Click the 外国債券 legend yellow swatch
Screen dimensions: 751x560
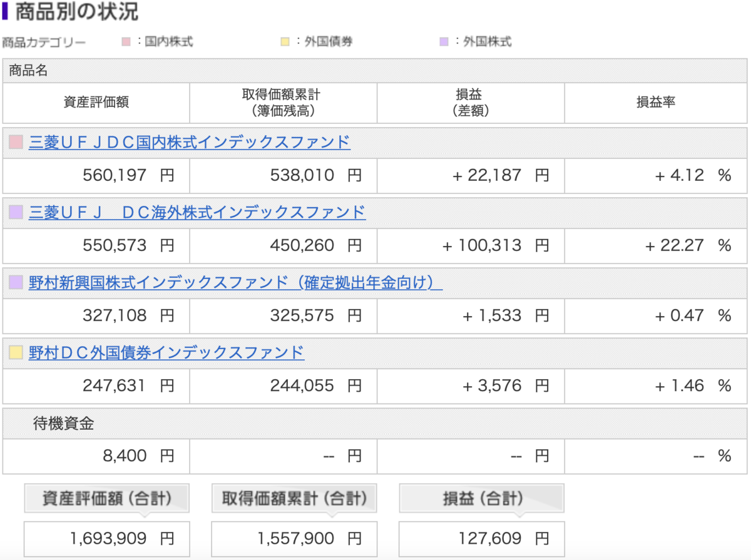[285, 43]
